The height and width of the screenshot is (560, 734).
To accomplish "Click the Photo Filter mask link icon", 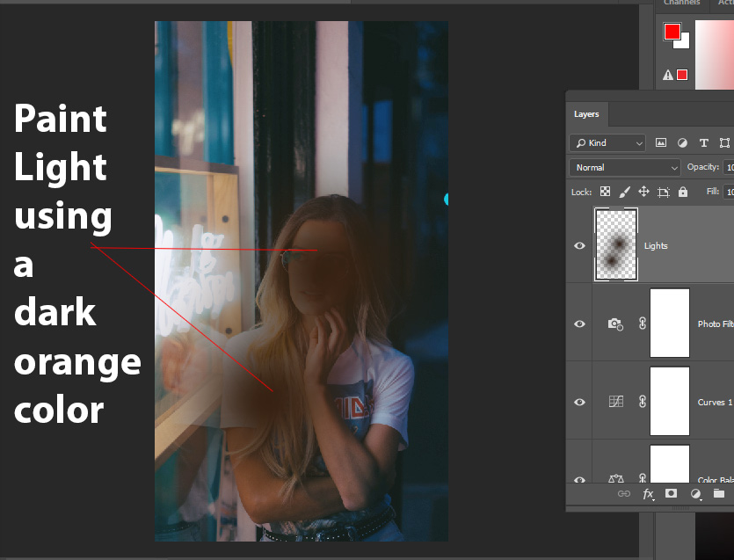I will [x=643, y=324].
